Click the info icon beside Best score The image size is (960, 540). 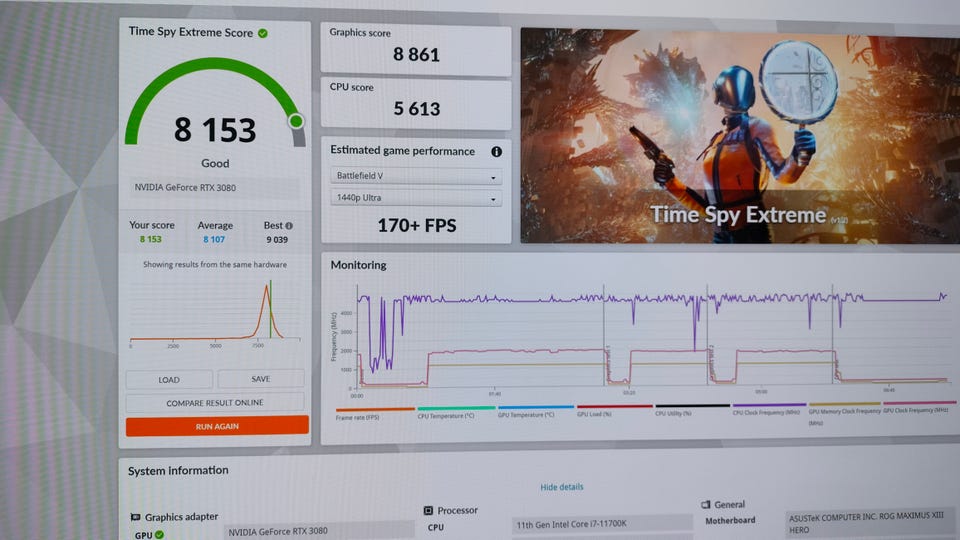coord(289,226)
